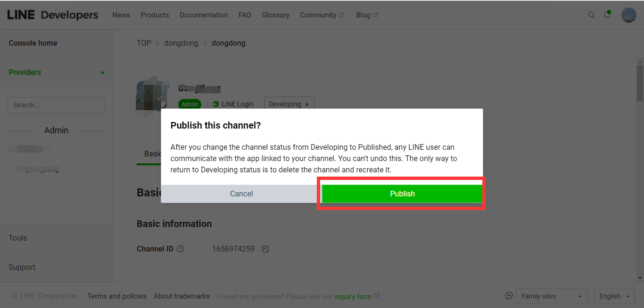
Task: Click the LINE Developers logo
Action: [53, 15]
